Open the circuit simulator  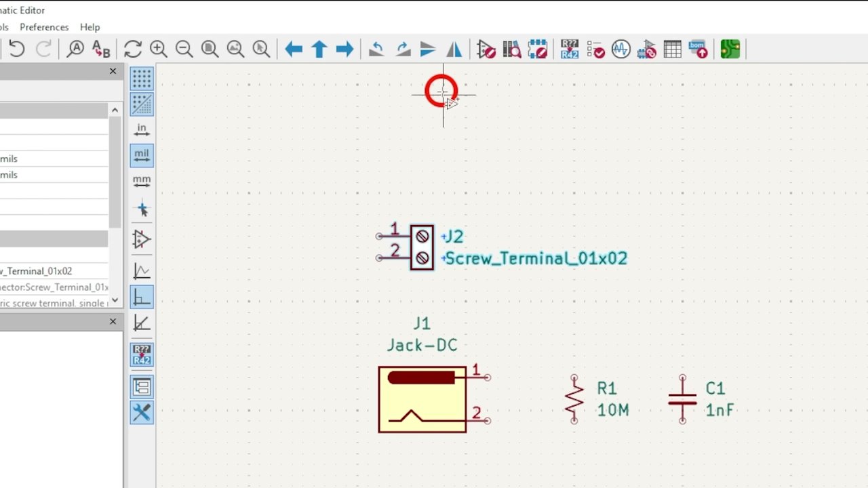[621, 49]
